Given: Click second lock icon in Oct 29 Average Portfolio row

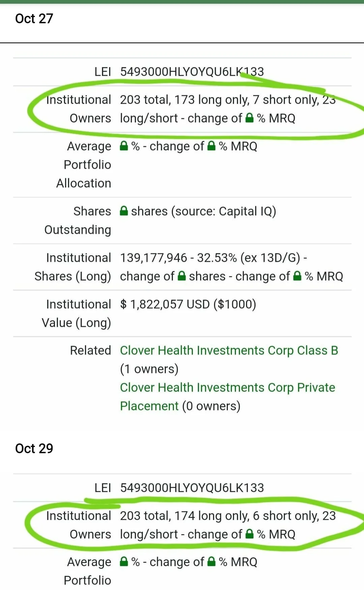Looking at the screenshot, I should pos(211,562).
